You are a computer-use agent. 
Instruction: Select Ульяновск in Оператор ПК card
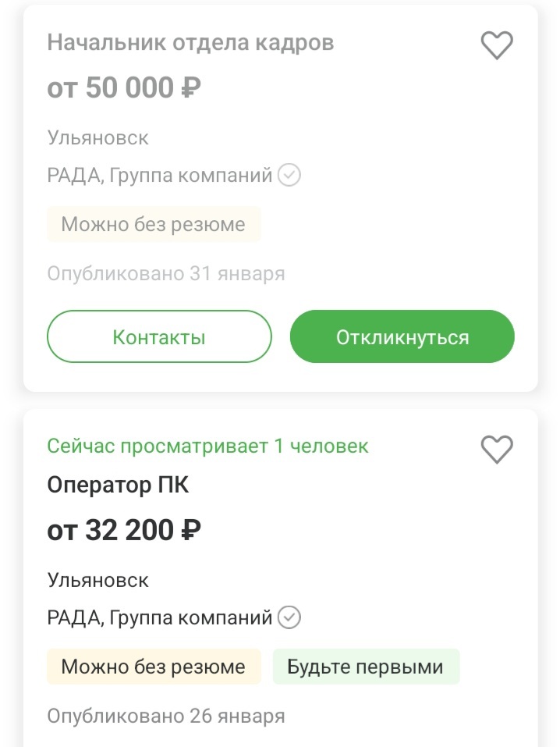pyautogui.click(x=97, y=581)
